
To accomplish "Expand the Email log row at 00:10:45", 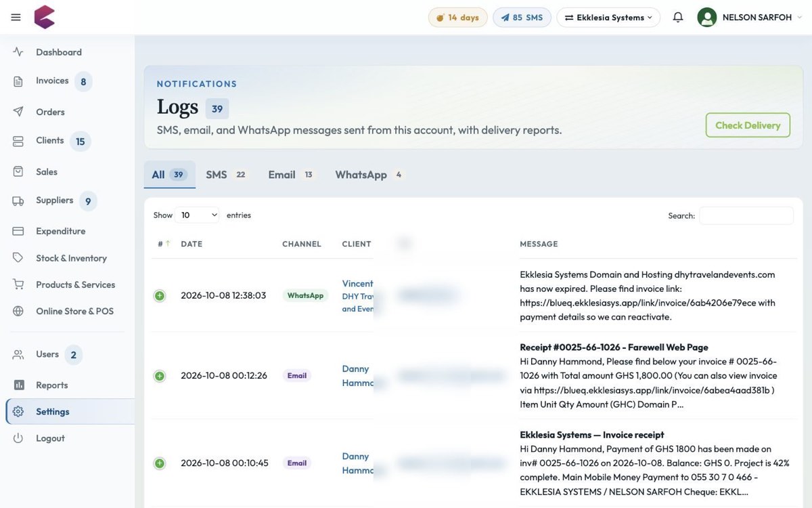I will pos(160,463).
